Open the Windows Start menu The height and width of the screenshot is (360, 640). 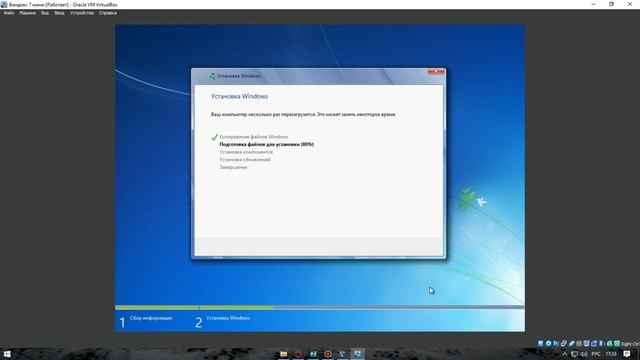tap(7, 354)
